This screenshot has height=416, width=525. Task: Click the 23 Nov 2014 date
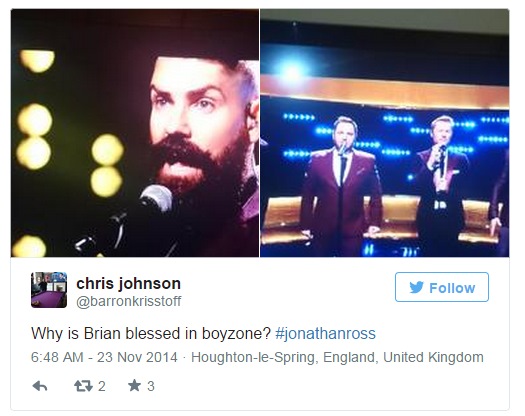137,357
